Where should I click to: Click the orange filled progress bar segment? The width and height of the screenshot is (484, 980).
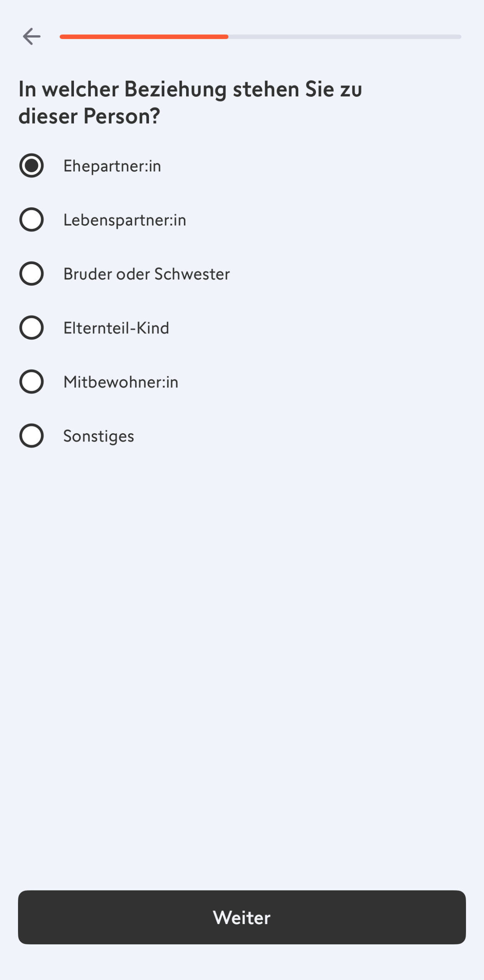coord(144,37)
